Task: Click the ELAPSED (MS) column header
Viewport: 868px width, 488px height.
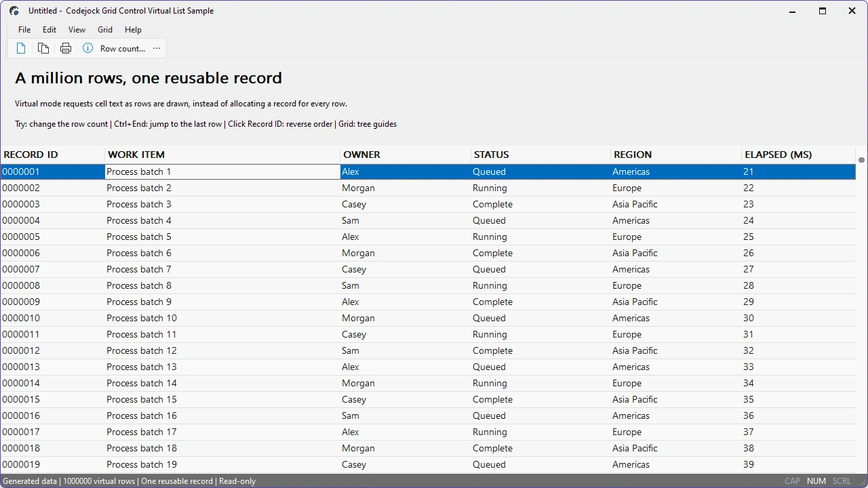Action: pyautogui.click(x=799, y=155)
